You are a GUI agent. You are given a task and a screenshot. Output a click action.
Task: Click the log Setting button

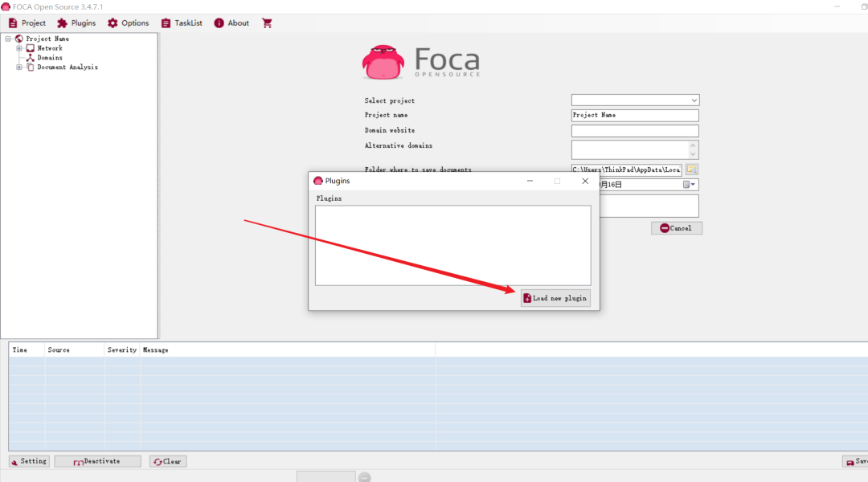[x=30, y=462]
